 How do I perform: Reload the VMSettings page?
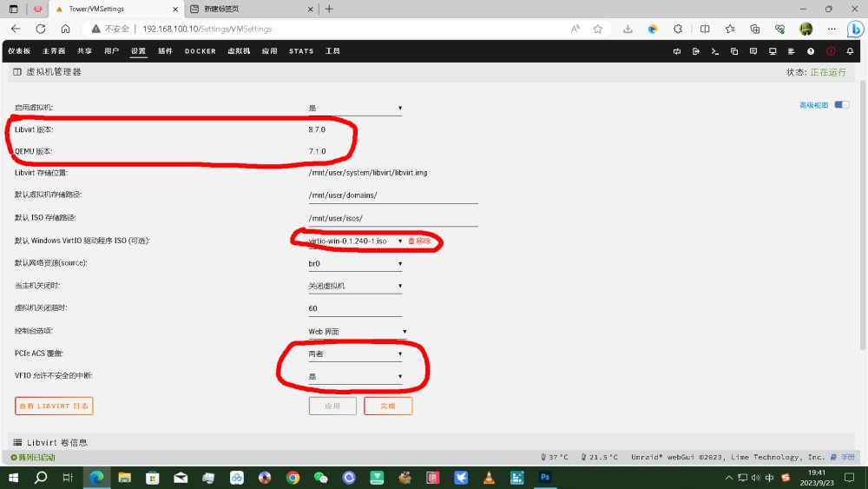pyautogui.click(x=41, y=29)
